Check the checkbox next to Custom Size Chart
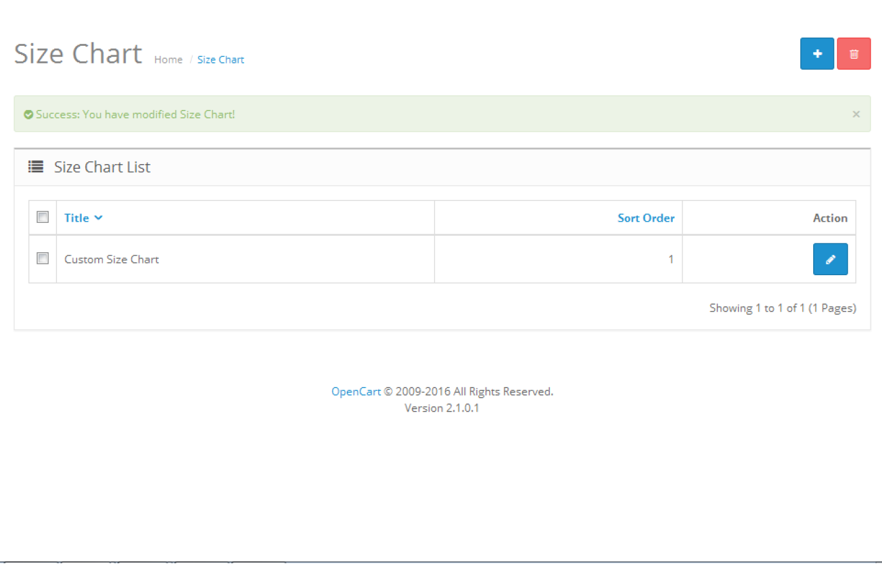 42,258
